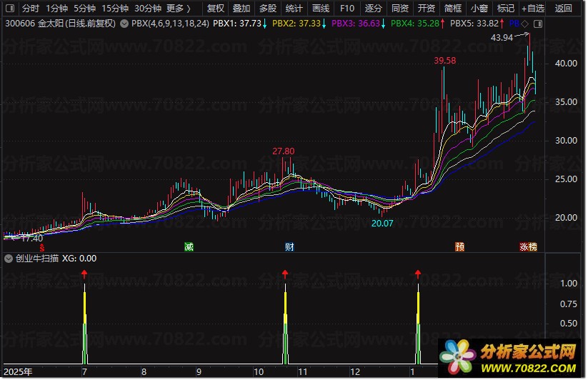Click the red S marker below chart
588x380 pixels.
42,247
